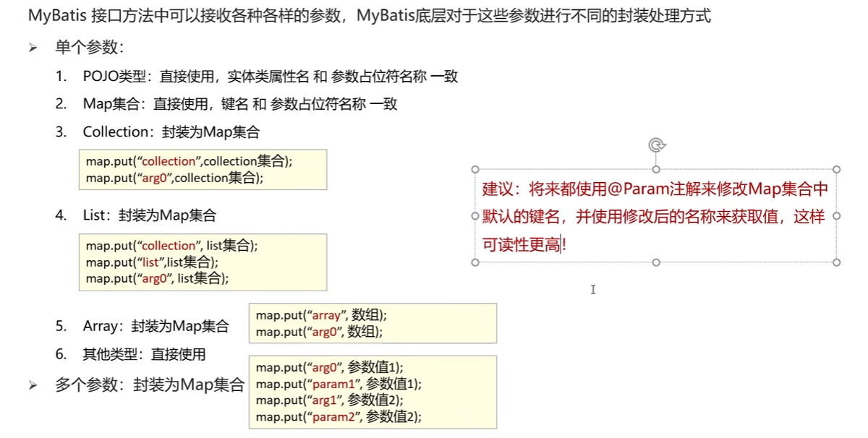Select the top-right resize handle of text box
868x438 pixels.
837,169
